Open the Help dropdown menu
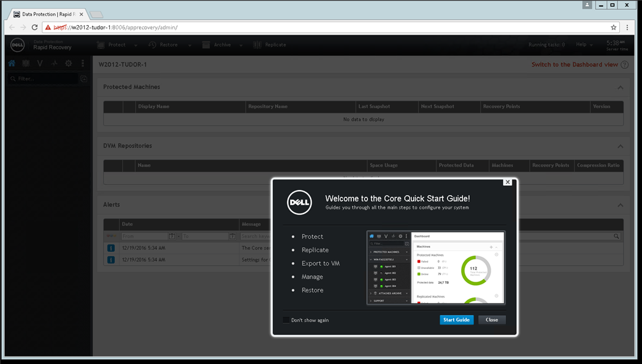 (584, 44)
